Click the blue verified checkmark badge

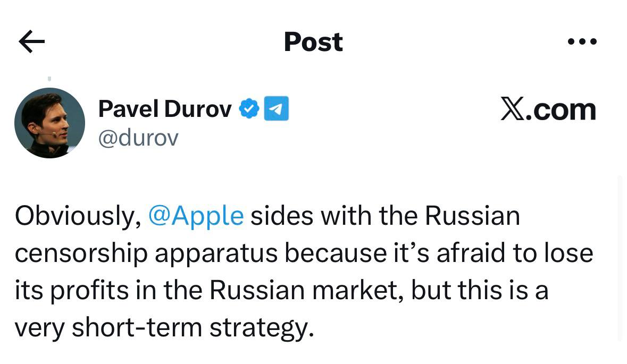(248, 108)
